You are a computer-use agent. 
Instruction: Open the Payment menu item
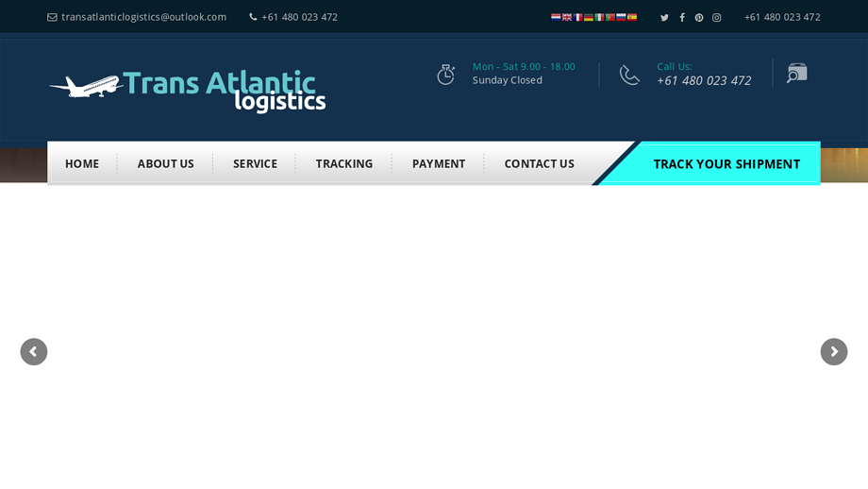click(439, 164)
